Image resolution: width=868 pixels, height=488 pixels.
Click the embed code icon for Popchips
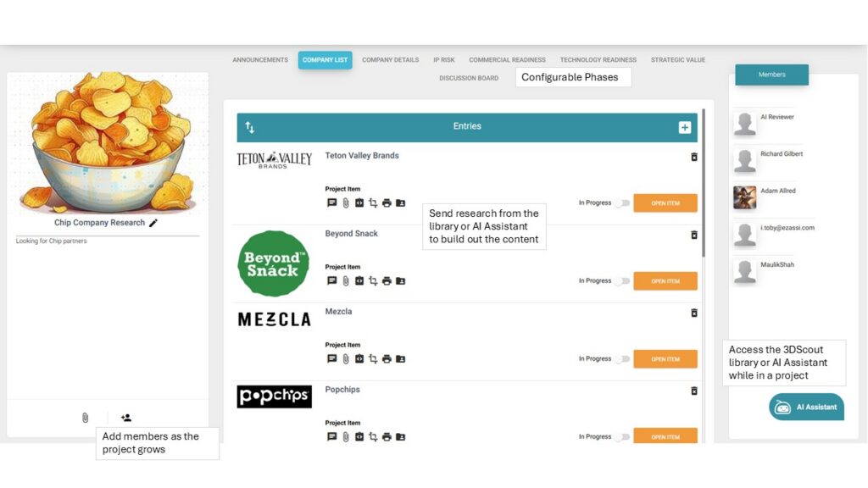click(x=359, y=437)
